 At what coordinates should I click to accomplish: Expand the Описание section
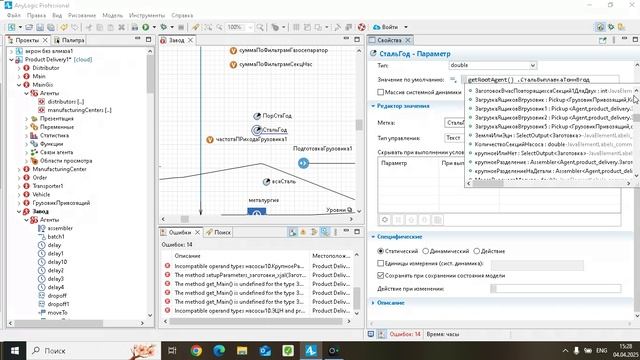tap(373, 303)
